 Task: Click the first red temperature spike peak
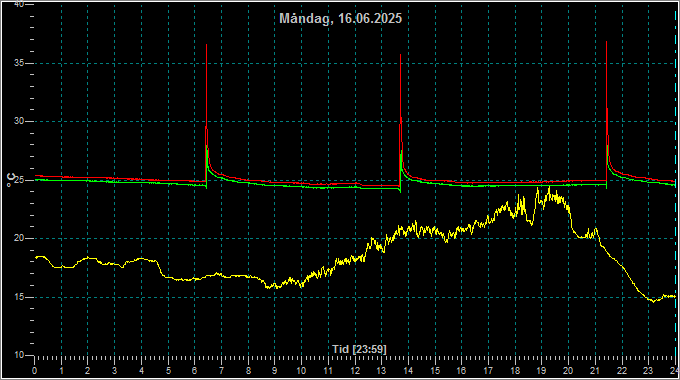click(x=206, y=45)
